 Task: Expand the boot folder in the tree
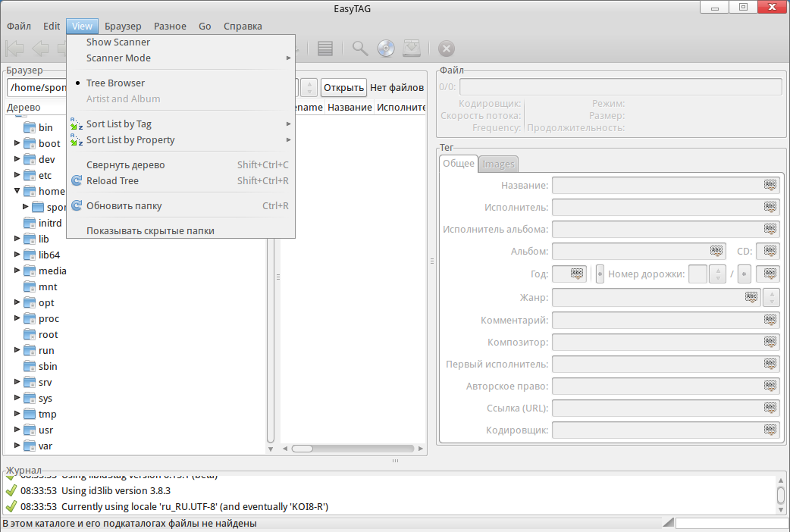point(17,143)
